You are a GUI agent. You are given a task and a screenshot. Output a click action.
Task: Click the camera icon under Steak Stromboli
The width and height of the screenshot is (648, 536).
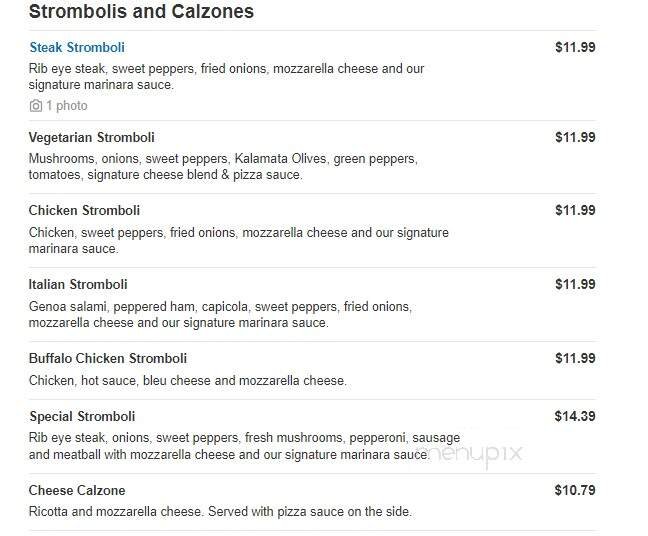pyautogui.click(x=36, y=106)
